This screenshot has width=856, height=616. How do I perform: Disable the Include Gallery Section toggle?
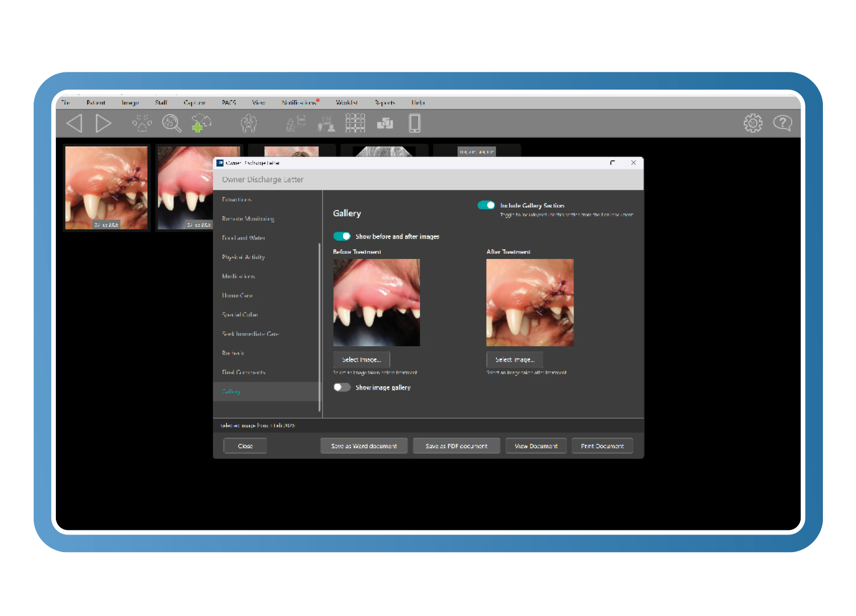[x=486, y=205]
